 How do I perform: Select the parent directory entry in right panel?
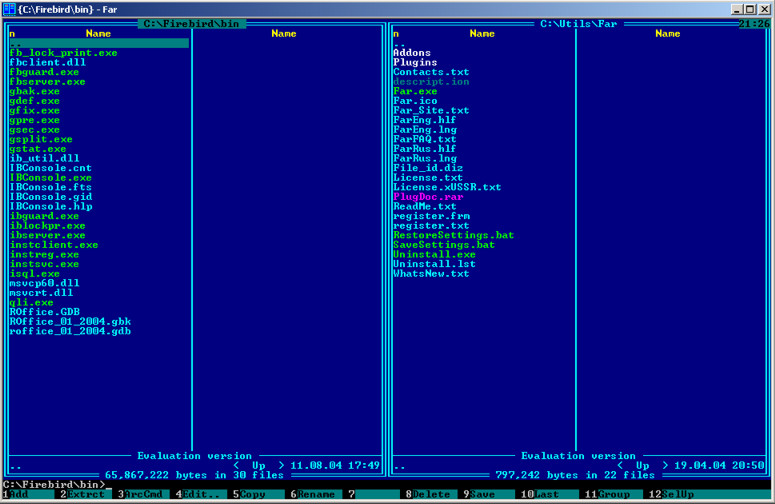[x=399, y=44]
